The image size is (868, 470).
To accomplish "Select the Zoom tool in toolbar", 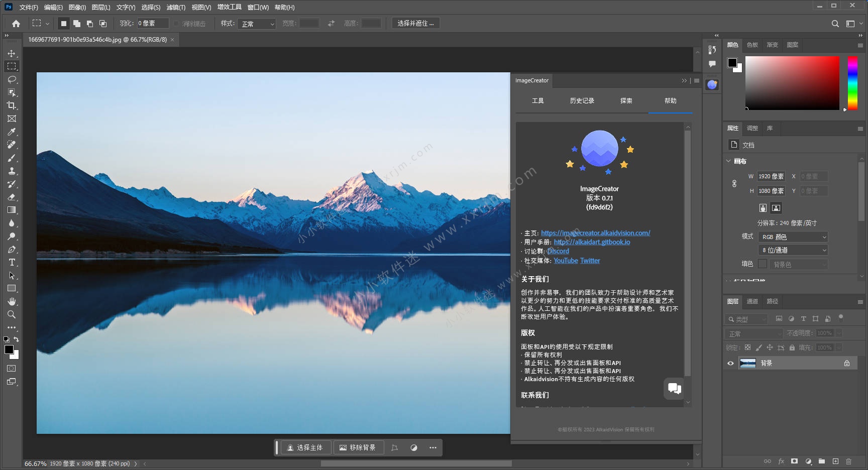I will (x=12, y=314).
